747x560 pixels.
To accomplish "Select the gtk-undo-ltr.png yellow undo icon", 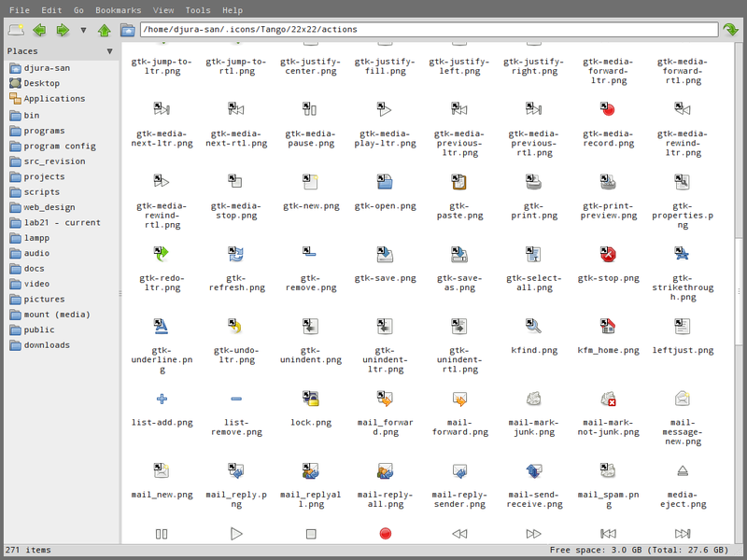I will pos(235,326).
